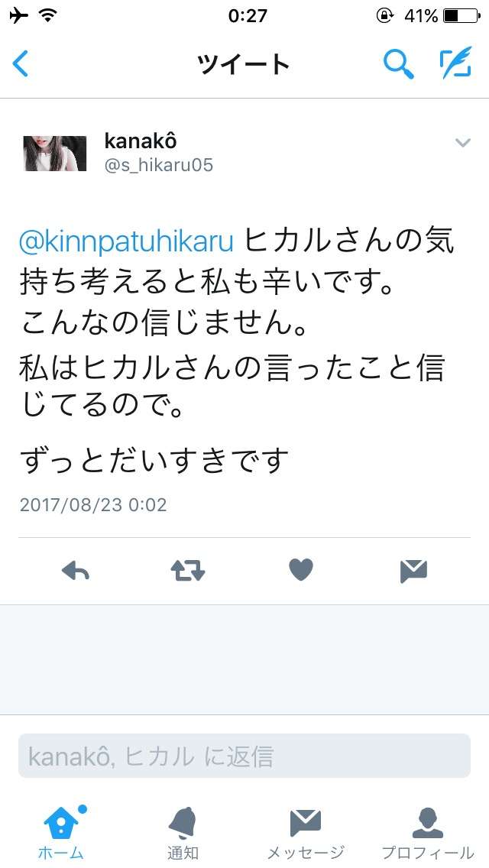The width and height of the screenshot is (489, 868).
Task: Reply to tweet using arrow icon
Action: pyautogui.click(x=76, y=571)
